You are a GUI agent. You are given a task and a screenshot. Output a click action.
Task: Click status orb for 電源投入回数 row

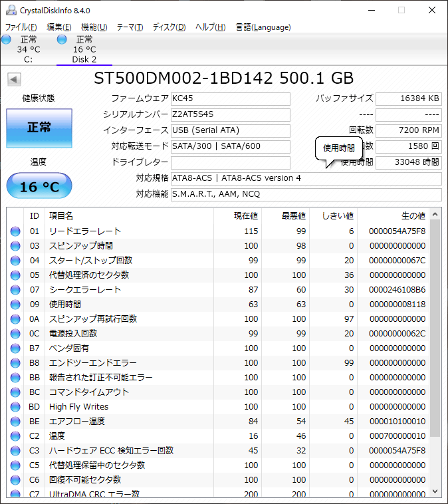pos(15,334)
